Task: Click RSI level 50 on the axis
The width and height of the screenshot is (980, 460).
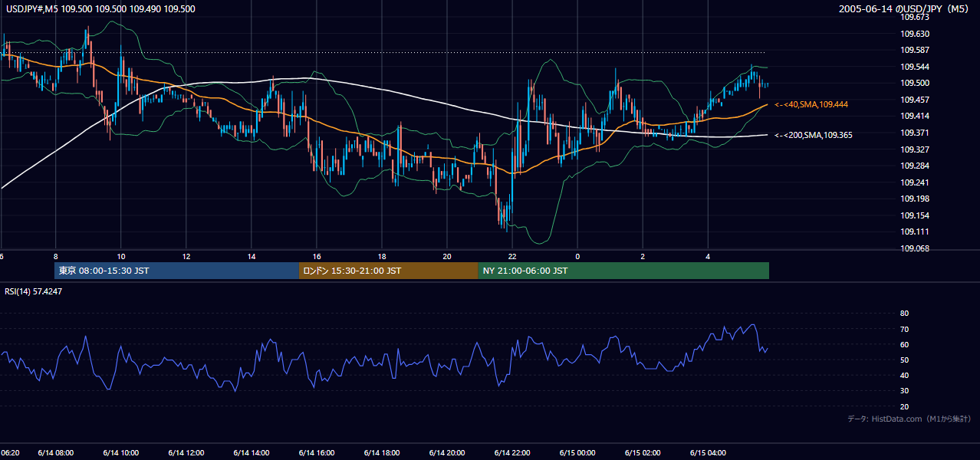Action: (x=904, y=360)
